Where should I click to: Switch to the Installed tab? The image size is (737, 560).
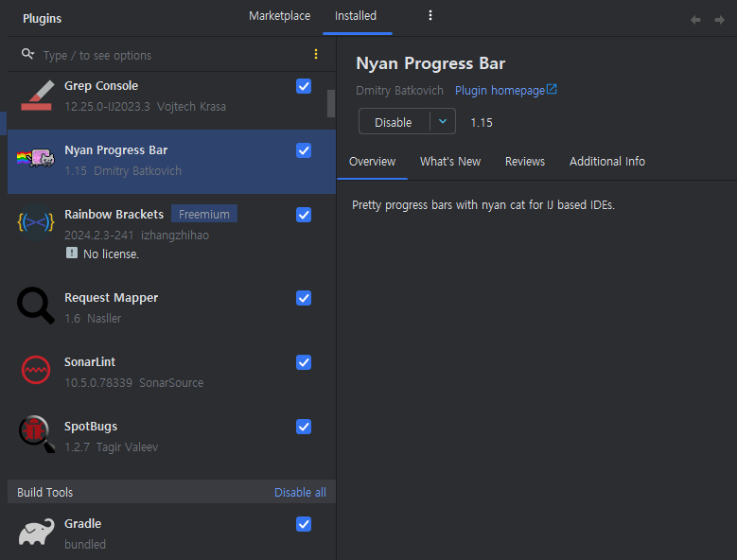[x=356, y=16]
